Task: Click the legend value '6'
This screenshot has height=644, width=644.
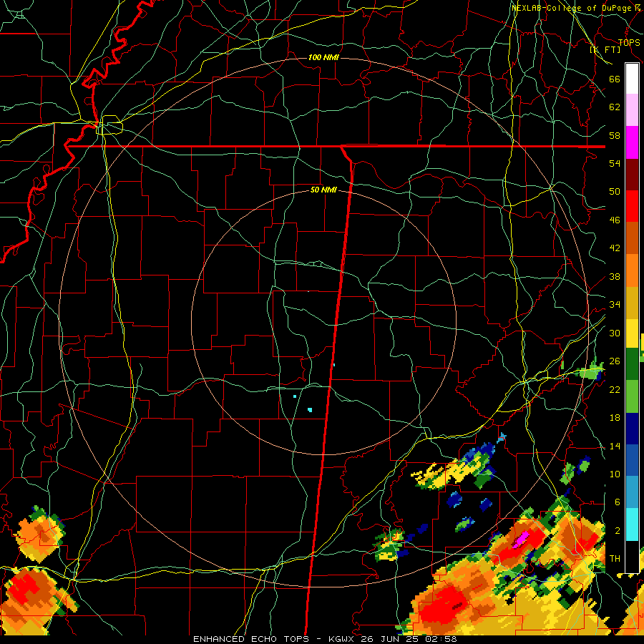Action: tap(617, 502)
